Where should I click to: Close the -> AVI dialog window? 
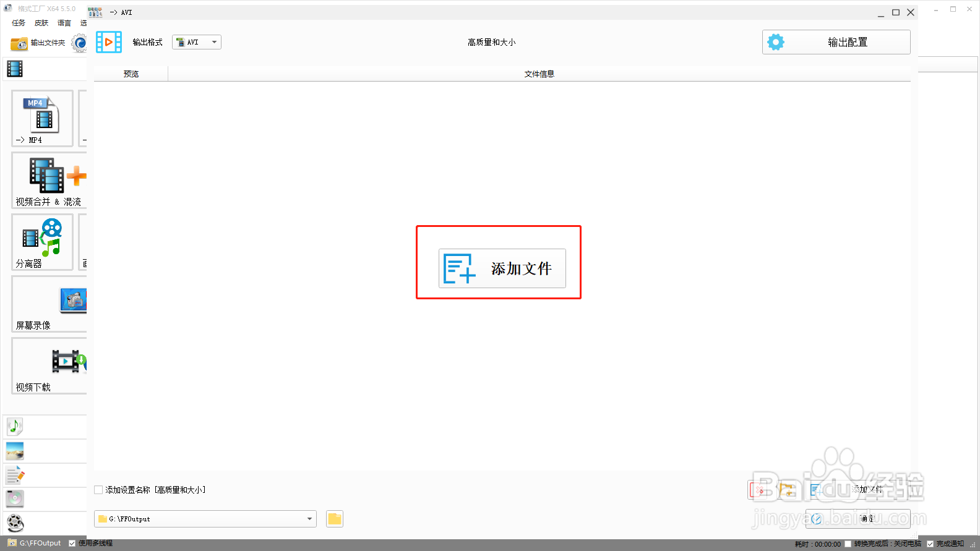tap(911, 12)
